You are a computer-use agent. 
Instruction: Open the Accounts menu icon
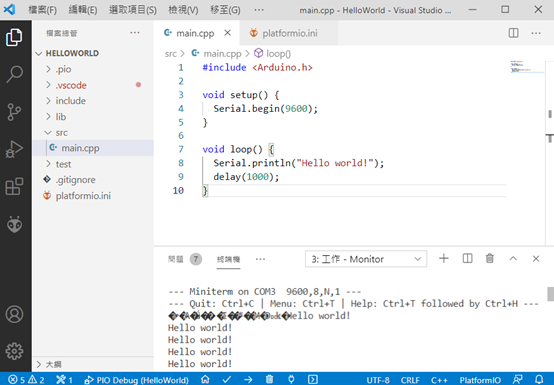click(x=14, y=314)
